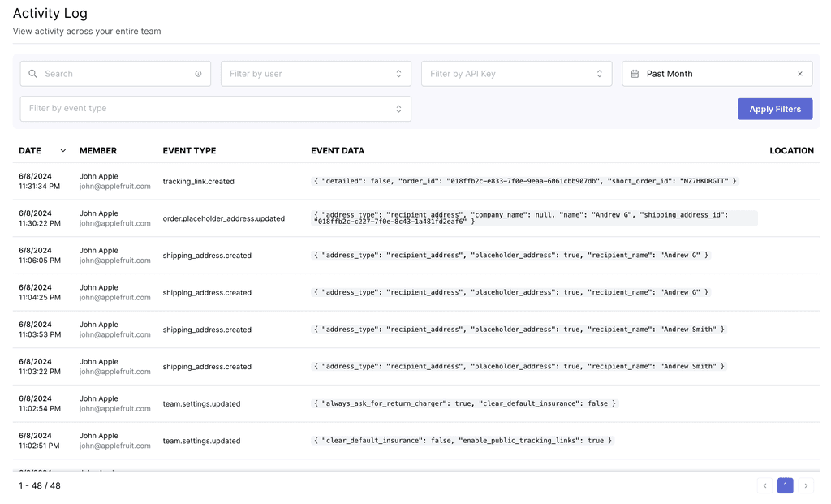This screenshot has width=831, height=504.
Task: Click the search magnifier icon
Action: (32, 74)
